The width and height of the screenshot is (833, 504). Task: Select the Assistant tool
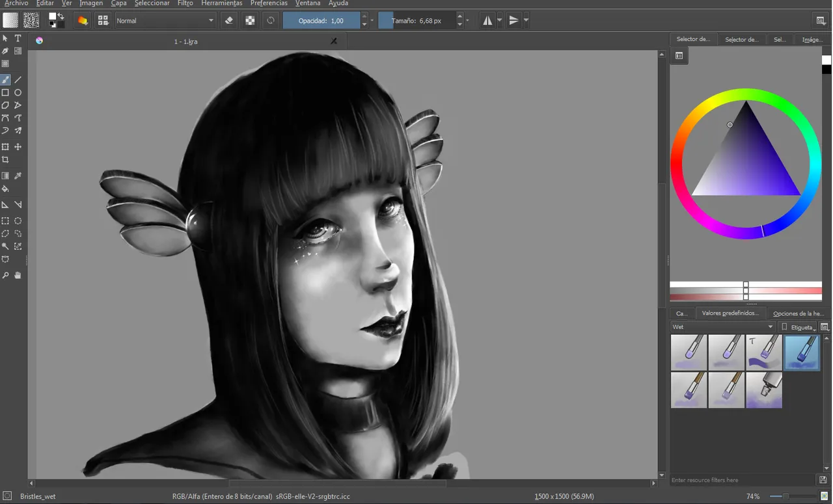[x=5, y=205]
